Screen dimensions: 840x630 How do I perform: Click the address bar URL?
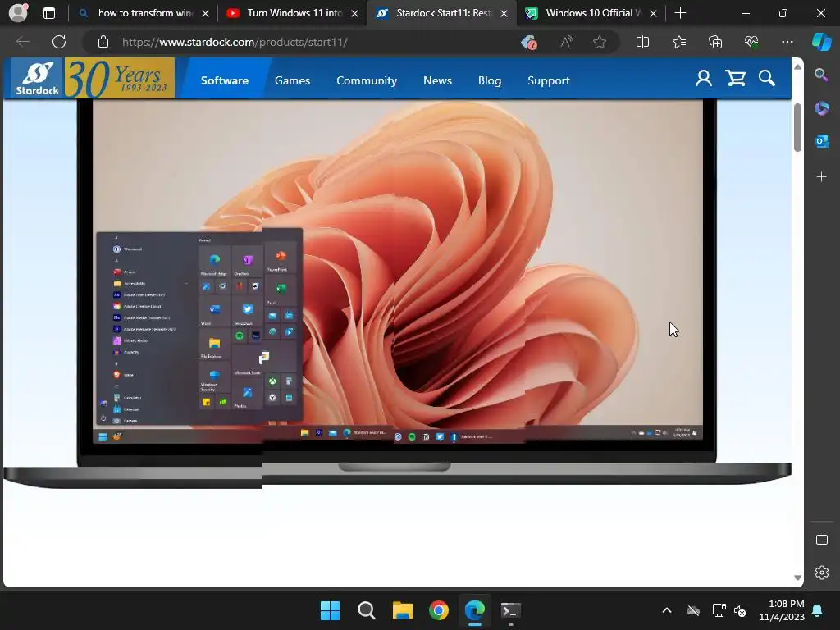click(x=235, y=42)
